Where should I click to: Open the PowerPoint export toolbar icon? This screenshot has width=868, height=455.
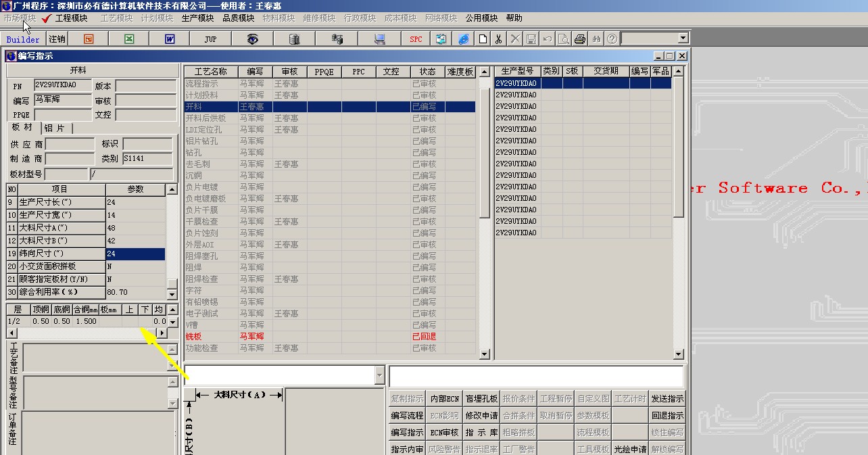pos(89,39)
